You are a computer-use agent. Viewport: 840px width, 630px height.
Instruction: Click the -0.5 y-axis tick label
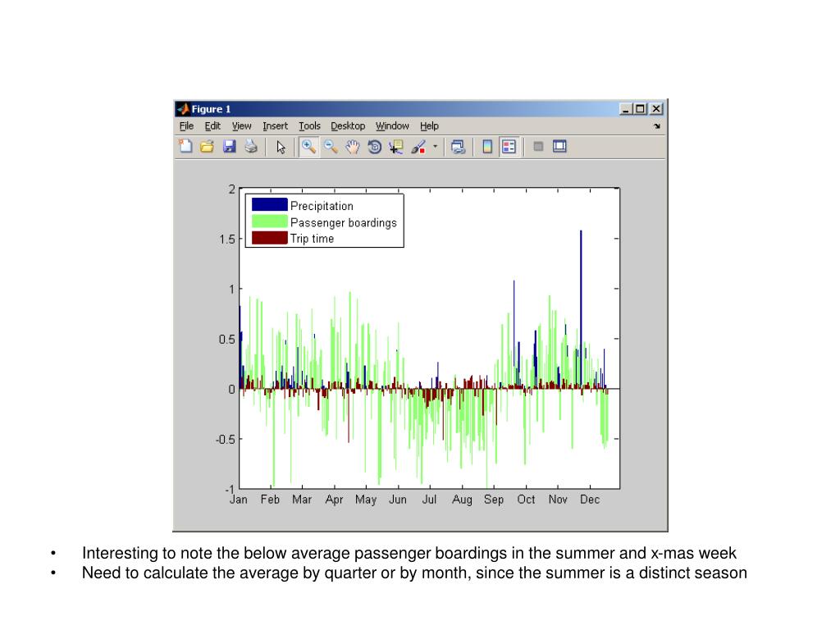click(x=225, y=440)
